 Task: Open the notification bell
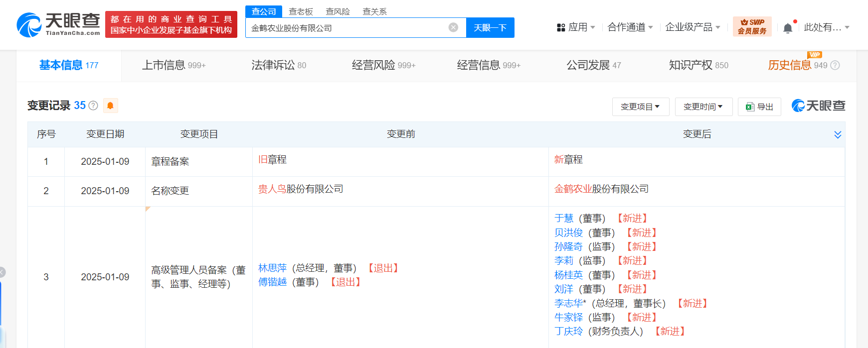pyautogui.click(x=788, y=28)
